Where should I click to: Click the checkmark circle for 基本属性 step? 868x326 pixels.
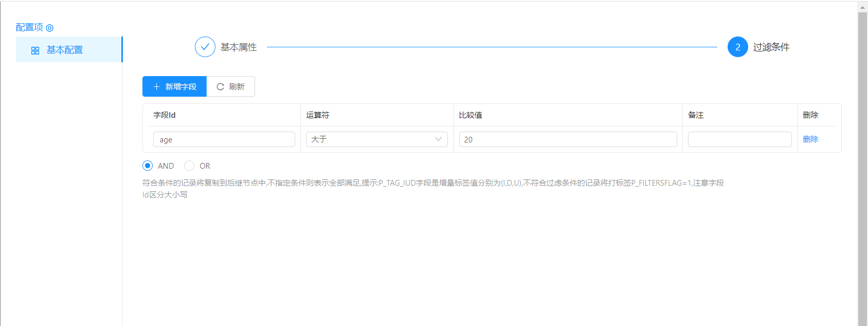coord(205,47)
